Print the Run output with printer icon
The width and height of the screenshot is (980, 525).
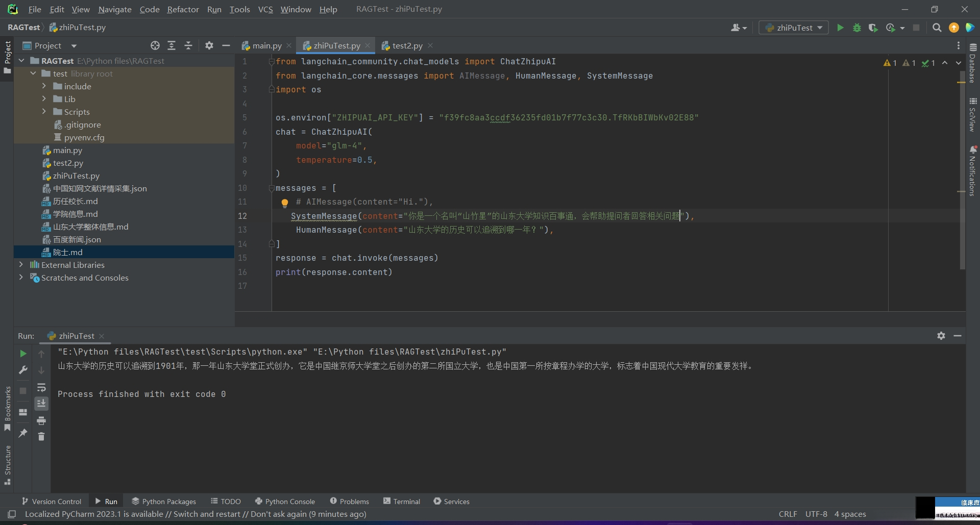41,420
